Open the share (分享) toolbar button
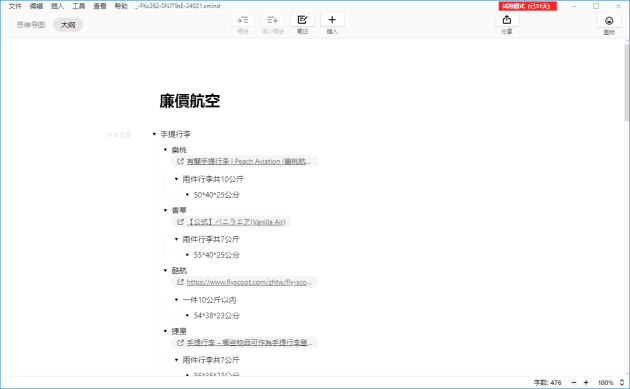This screenshot has height=389, width=630. click(507, 20)
